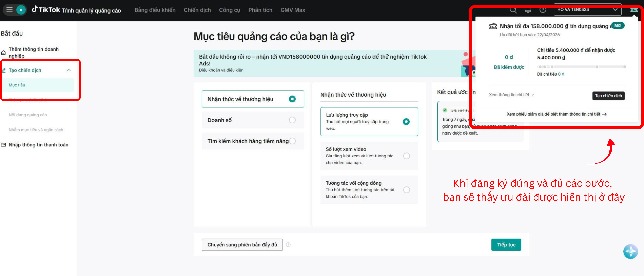Open the HO VA TEN0323 account dropdown

click(x=588, y=10)
